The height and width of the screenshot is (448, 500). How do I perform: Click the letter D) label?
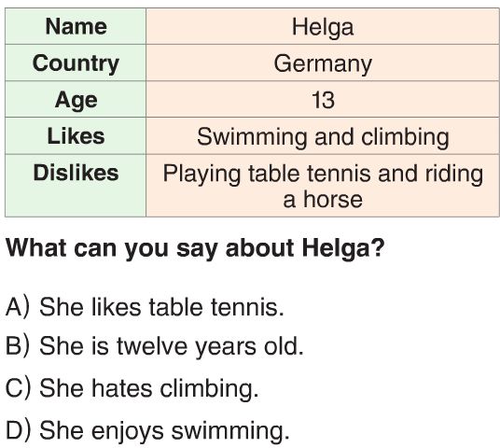18,430
